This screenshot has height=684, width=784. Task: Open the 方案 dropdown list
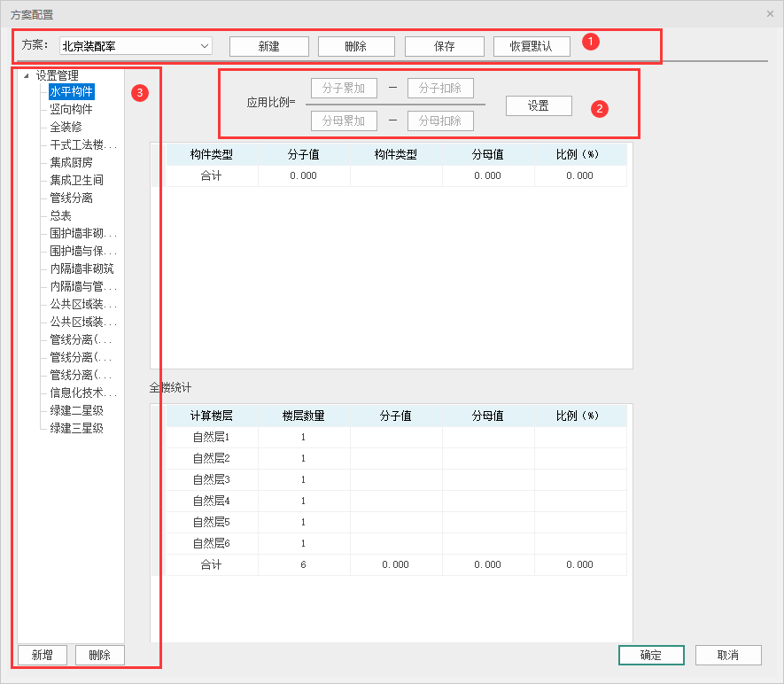click(205, 46)
